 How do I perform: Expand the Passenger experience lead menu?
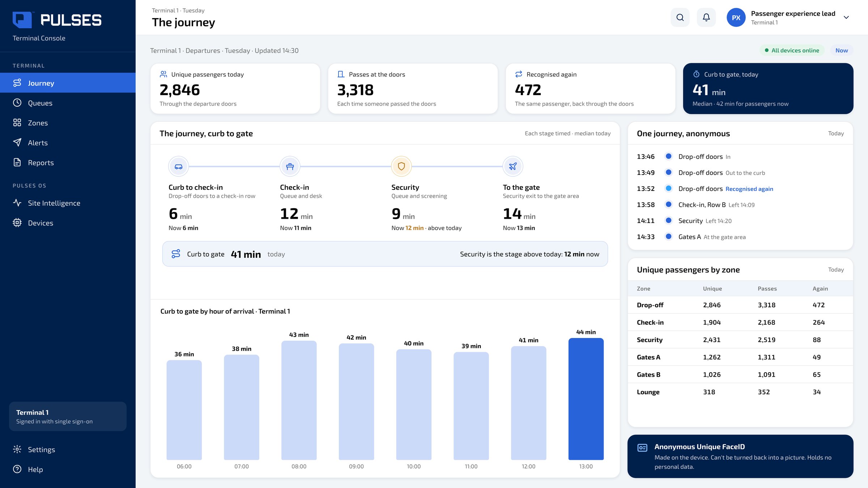[846, 17]
